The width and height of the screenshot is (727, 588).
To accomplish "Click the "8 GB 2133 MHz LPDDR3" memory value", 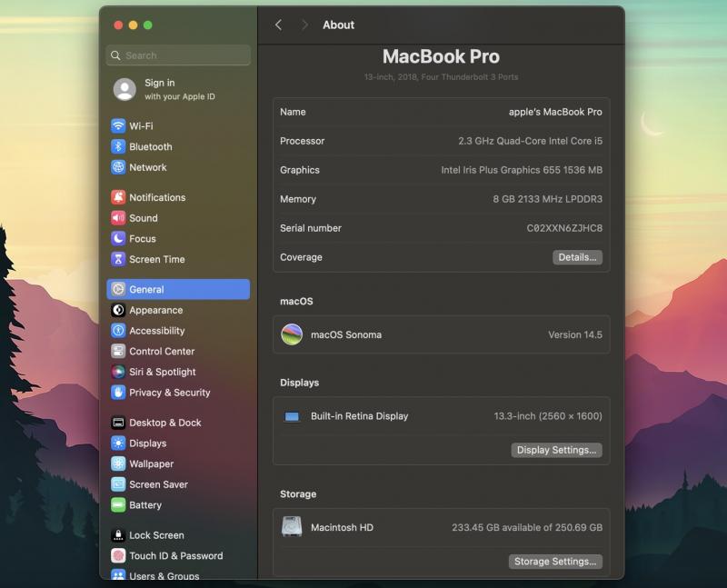I will pos(548,199).
